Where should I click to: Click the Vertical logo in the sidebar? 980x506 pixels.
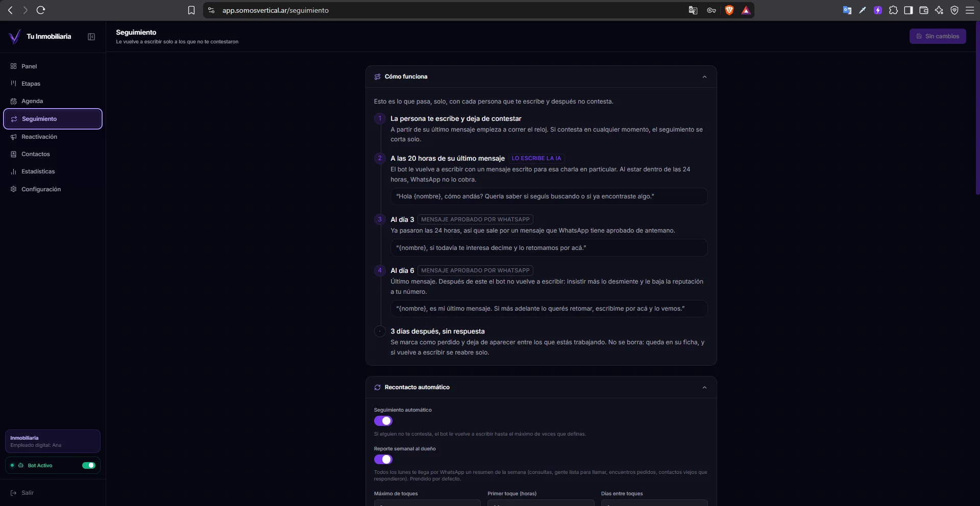[x=15, y=37]
